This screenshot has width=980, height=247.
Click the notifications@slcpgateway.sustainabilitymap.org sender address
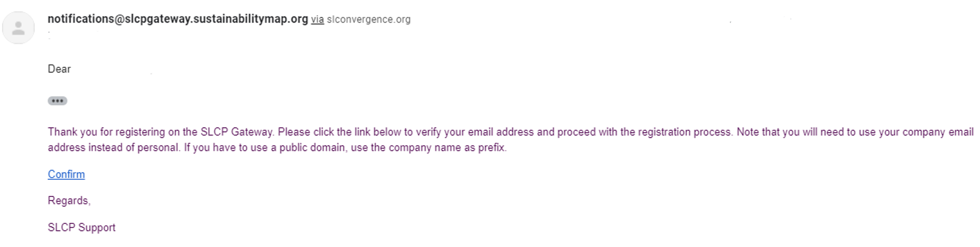pyautogui.click(x=177, y=19)
